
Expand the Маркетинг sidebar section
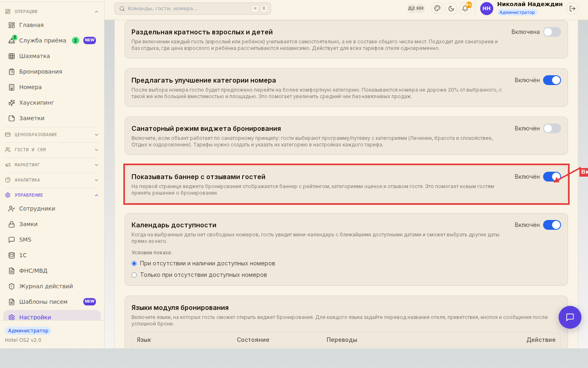pyautogui.click(x=51, y=165)
